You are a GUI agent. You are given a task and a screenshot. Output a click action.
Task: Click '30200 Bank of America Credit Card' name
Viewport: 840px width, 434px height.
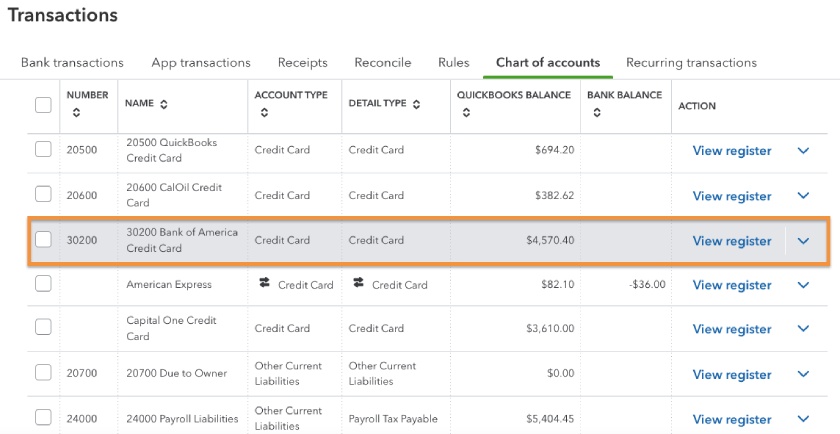182,240
